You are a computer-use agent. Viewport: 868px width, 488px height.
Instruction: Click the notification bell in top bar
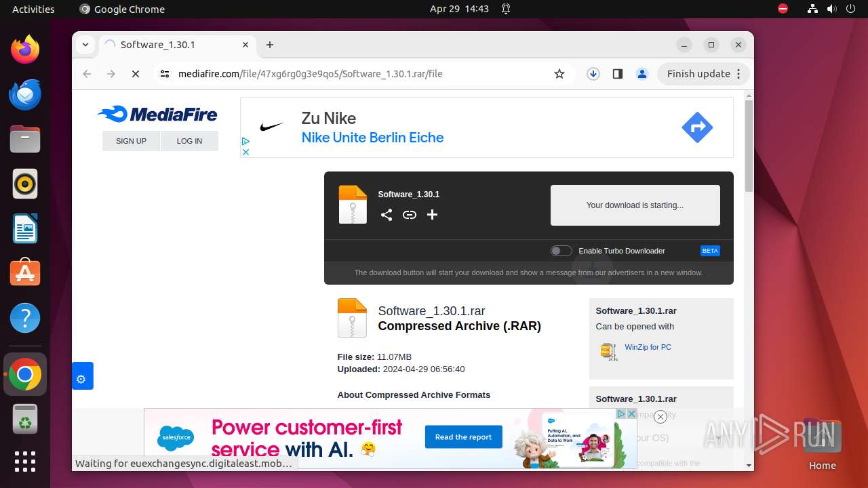[x=506, y=9]
